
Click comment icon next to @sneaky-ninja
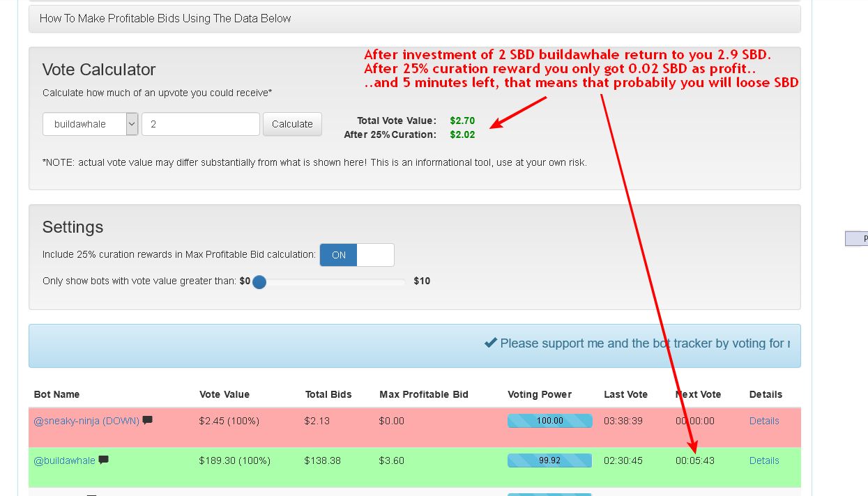tap(148, 421)
